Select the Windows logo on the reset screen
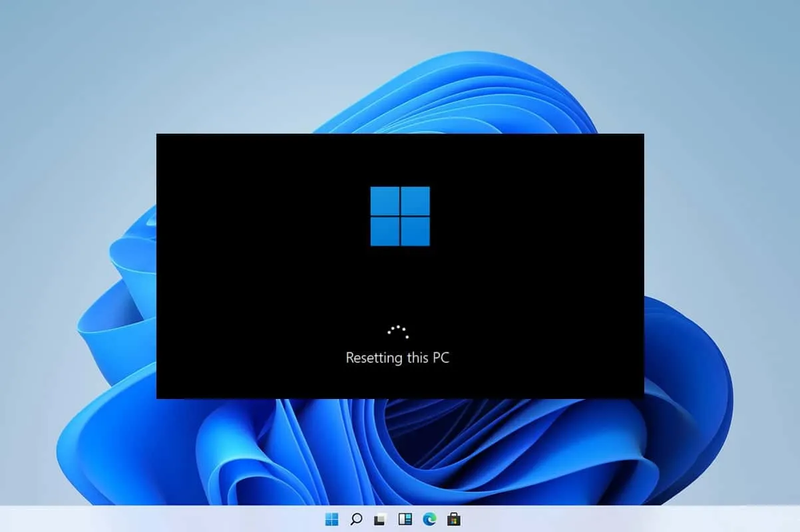Viewport: 800px width, 532px height. 400,217
